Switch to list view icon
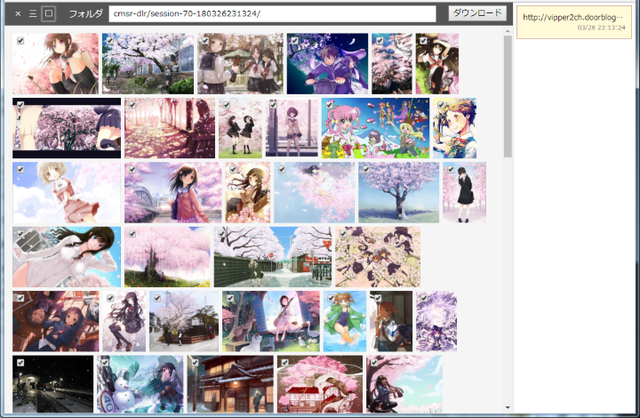This screenshot has height=418, width=640. tap(33, 14)
